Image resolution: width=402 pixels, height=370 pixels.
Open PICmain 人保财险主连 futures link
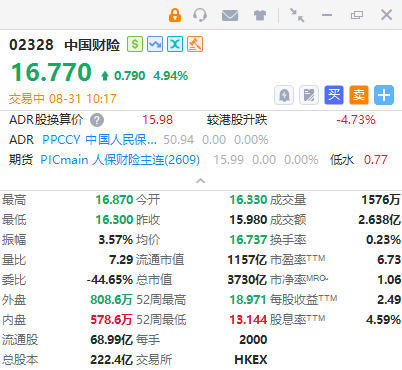[x=120, y=160]
